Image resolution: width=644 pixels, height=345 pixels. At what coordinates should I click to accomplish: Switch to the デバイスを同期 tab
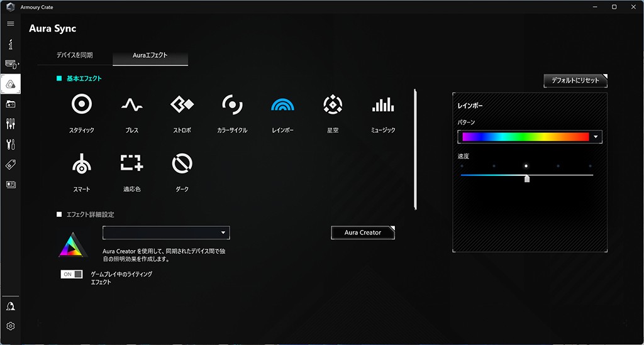pos(74,55)
